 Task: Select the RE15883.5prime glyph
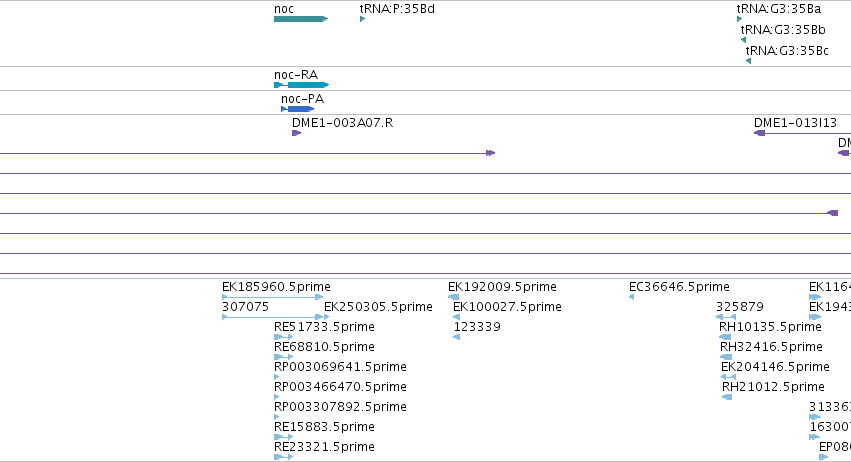[x=284, y=437]
